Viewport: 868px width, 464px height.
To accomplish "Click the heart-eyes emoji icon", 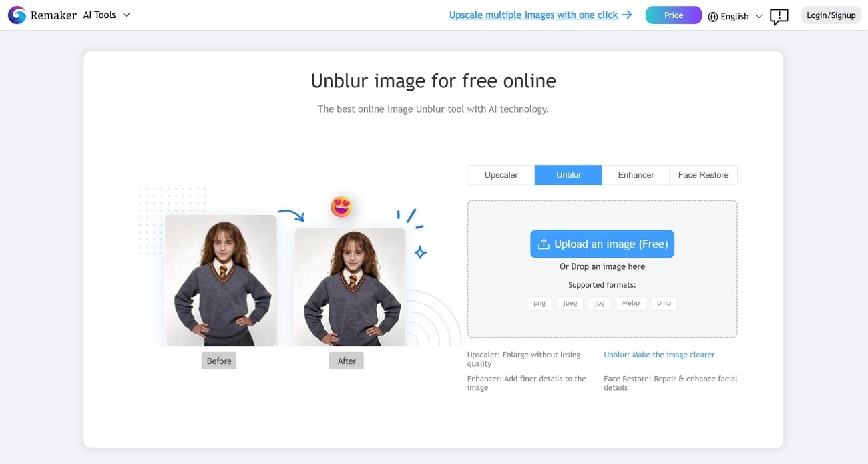I will 341,207.
